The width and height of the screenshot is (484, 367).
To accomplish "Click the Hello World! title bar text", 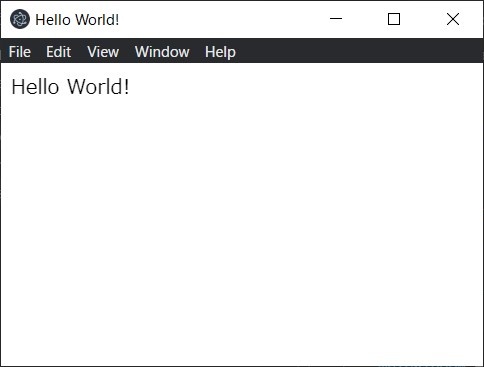I will [77, 20].
